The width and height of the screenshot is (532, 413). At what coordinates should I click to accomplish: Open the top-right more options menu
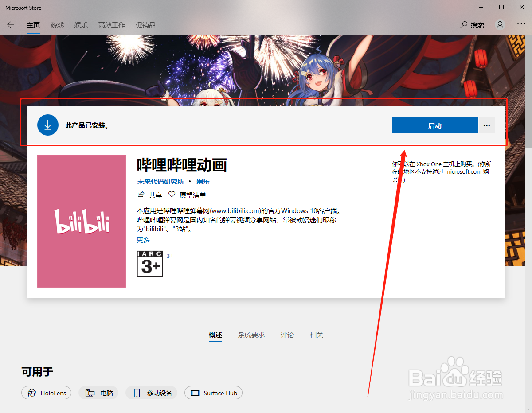tap(521, 24)
